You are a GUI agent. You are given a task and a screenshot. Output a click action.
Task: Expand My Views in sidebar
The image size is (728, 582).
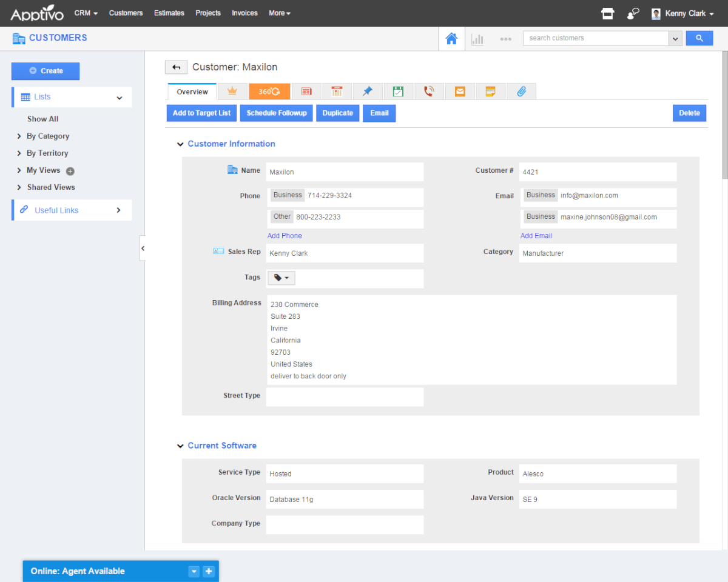(19, 170)
